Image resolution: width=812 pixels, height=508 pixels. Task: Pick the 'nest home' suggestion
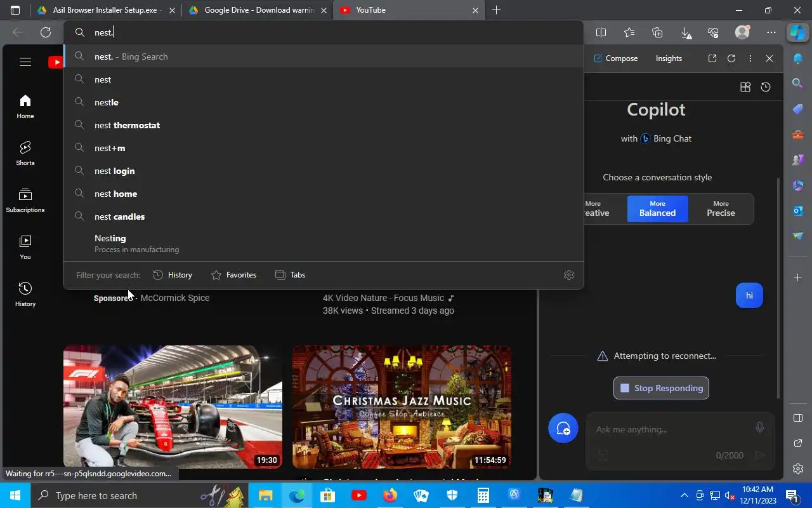pyautogui.click(x=324, y=194)
